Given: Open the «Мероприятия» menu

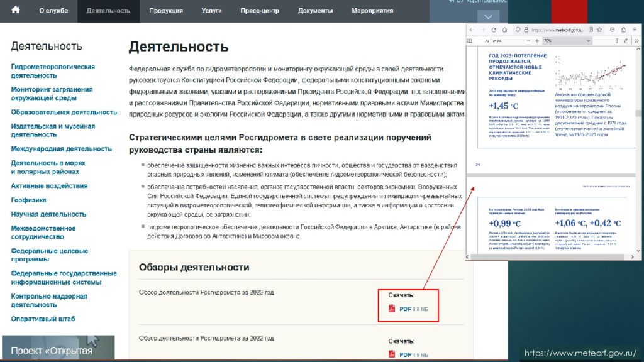Looking at the screenshot, I should pos(372,11).
